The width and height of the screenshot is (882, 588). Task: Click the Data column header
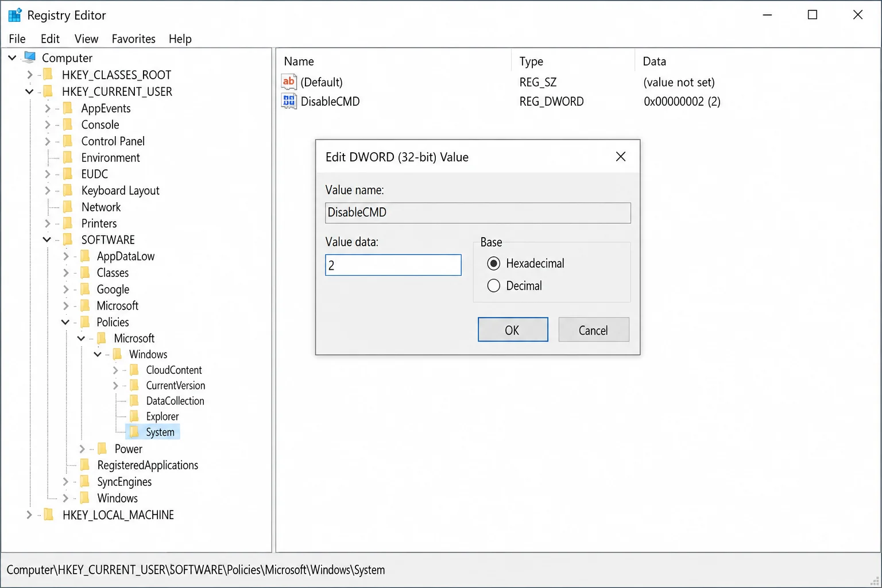pos(757,61)
